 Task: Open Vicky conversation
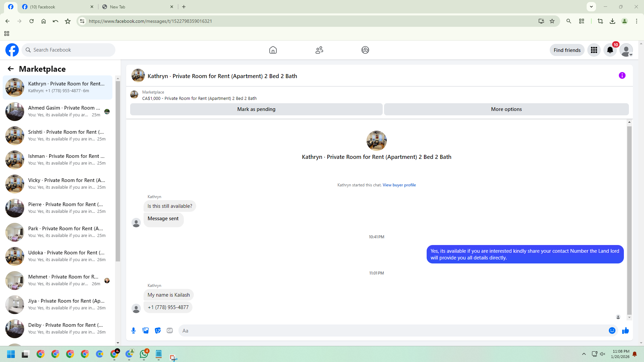pos(58,184)
